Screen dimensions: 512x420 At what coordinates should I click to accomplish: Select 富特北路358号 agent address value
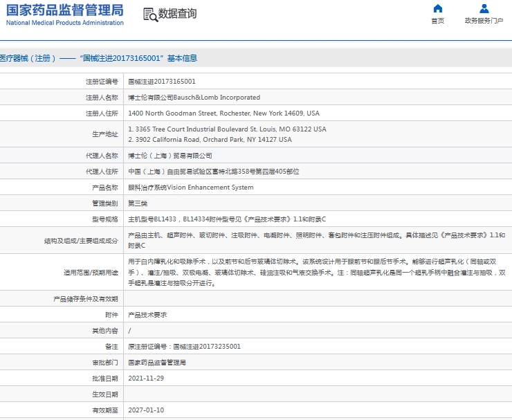click(x=214, y=172)
